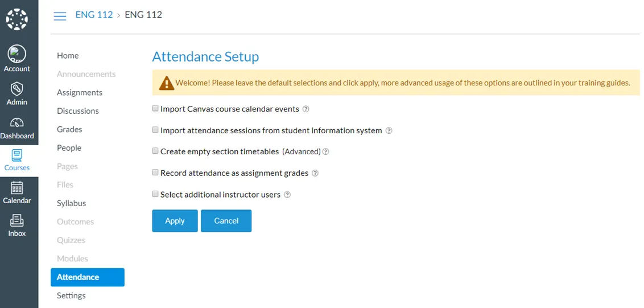Screen dimensions: 644x308
Task: Click the Attendance Setup heading
Action: pyautogui.click(x=205, y=57)
